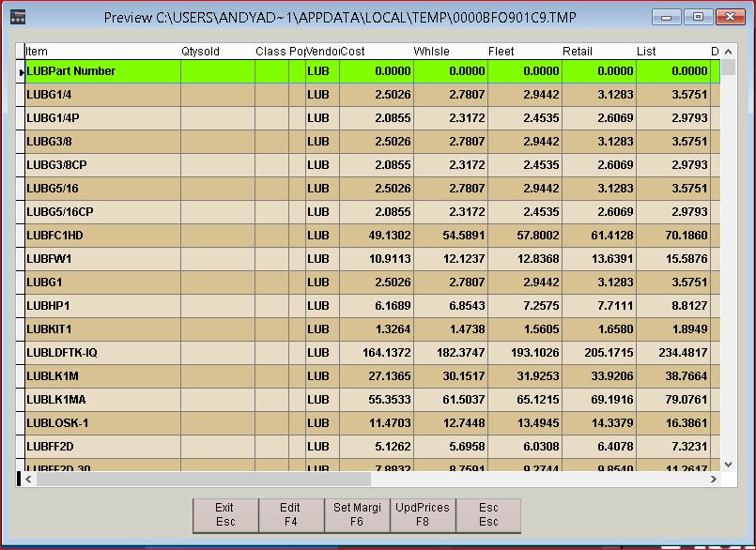756x550 pixels.
Task: Click the horizontal scrollbar left arrow
Action: [29, 480]
